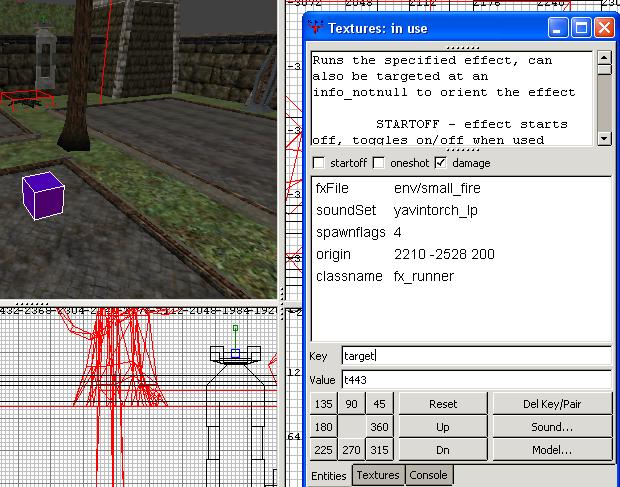This screenshot has height=487, width=620.
Task: Uncheck the damage checkbox
Action: (440, 163)
